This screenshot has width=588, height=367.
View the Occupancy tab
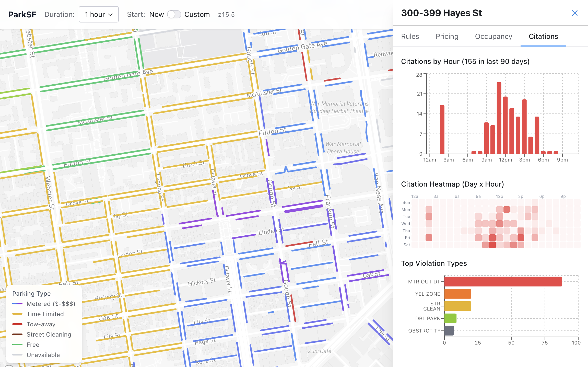(493, 37)
